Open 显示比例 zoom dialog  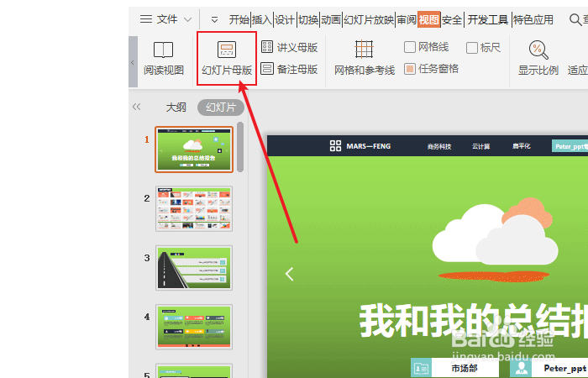pyautogui.click(x=538, y=59)
